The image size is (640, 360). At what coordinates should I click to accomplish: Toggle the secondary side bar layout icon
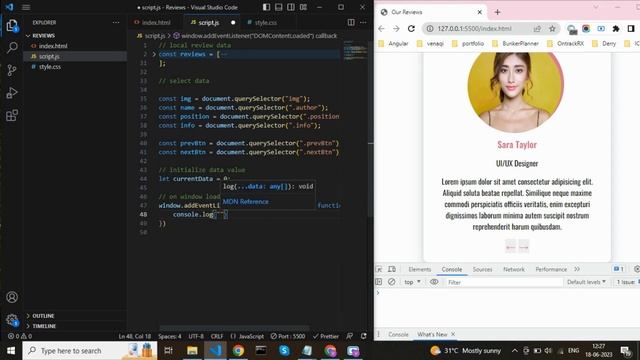click(291, 7)
